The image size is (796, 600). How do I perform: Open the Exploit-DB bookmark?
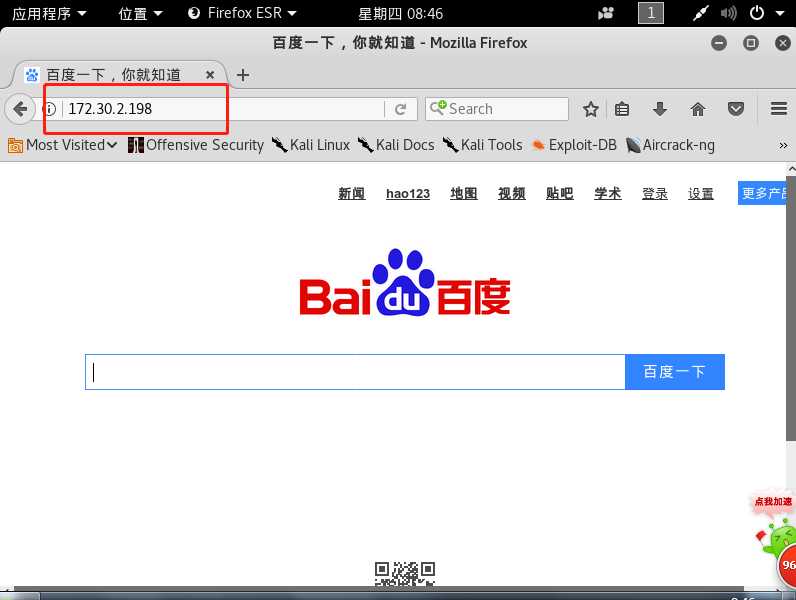pyautogui.click(x=574, y=145)
